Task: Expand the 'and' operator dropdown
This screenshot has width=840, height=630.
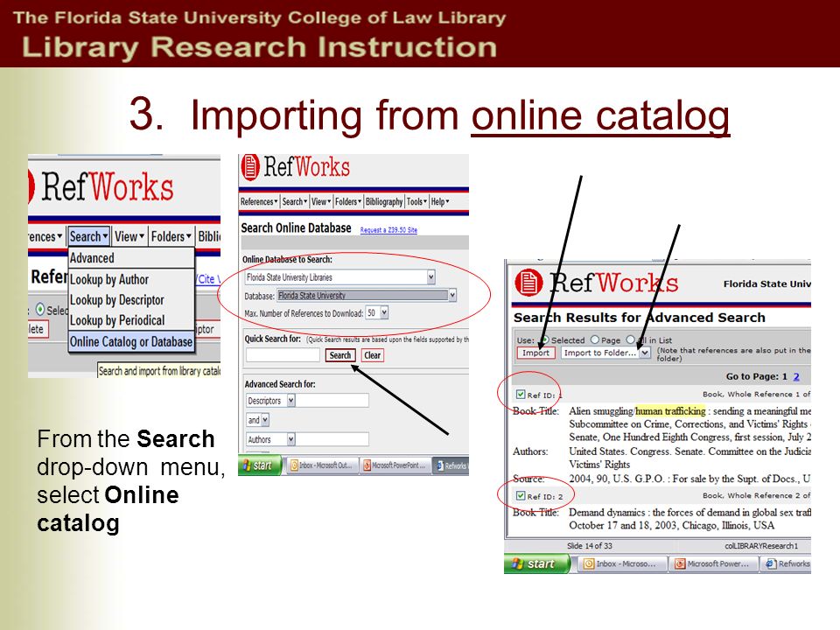Action: pos(265,420)
